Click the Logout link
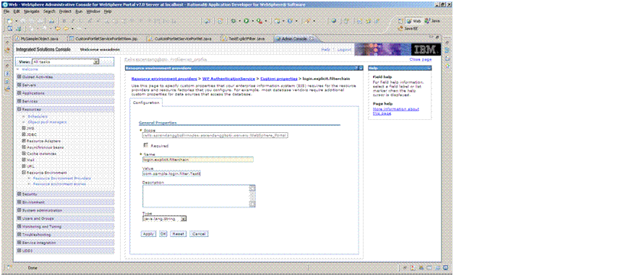This screenshot has height=276, width=644. (x=344, y=49)
